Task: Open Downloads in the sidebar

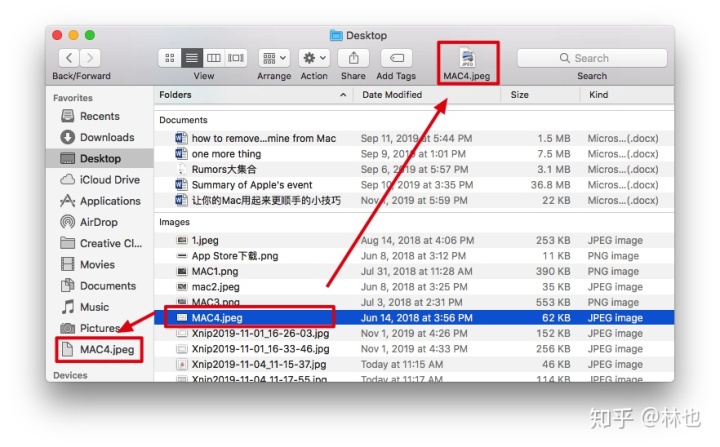Action: coord(100,137)
